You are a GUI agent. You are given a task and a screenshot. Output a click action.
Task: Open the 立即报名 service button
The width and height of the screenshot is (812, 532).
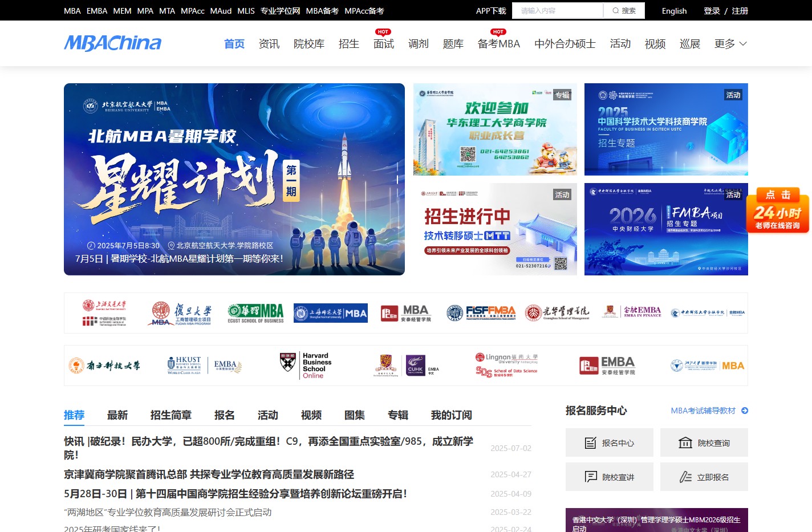704,477
